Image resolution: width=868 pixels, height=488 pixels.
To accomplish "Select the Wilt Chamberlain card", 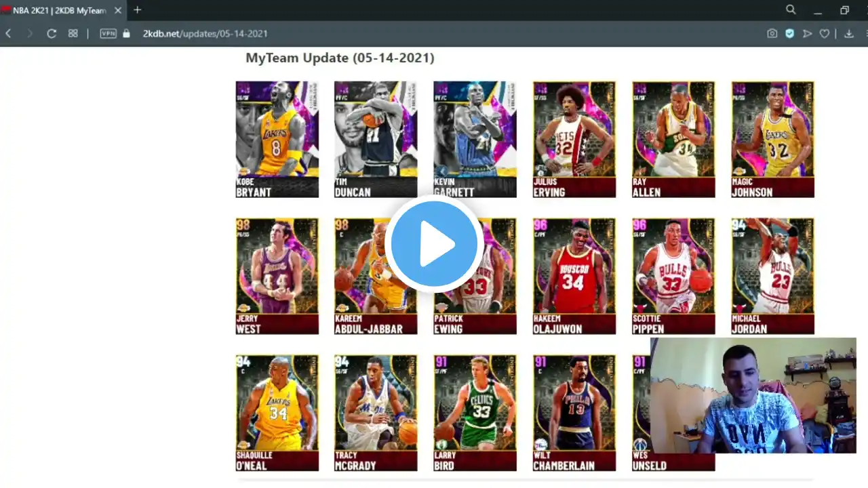I will (x=574, y=413).
